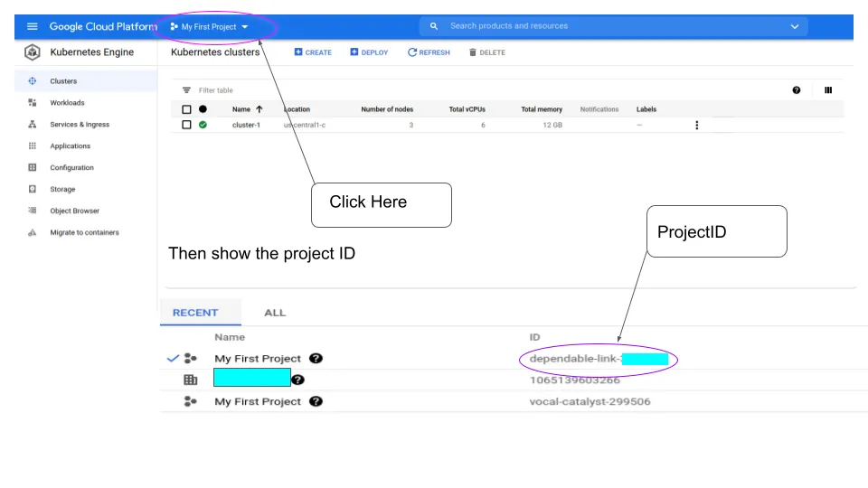Click the green status check for cluster-1
The width and height of the screenshot is (868, 488).
pyautogui.click(x=203, y=125)
